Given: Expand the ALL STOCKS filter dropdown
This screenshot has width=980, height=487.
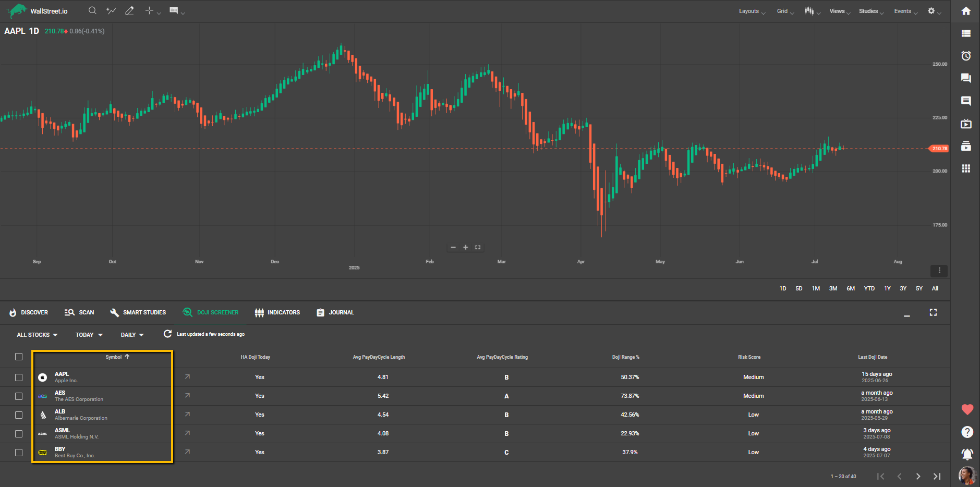Looking at the screenshot, I should (x=37, y=335).
